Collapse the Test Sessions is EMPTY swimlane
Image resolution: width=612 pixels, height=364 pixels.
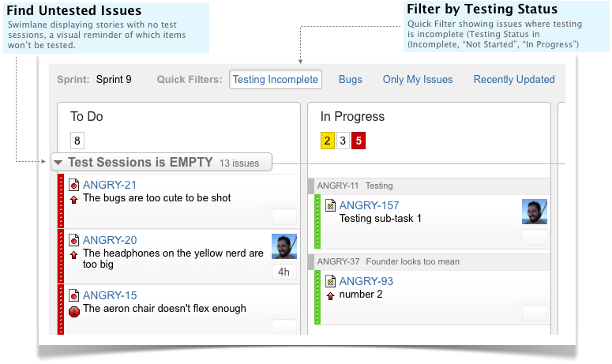click(58, 163)
